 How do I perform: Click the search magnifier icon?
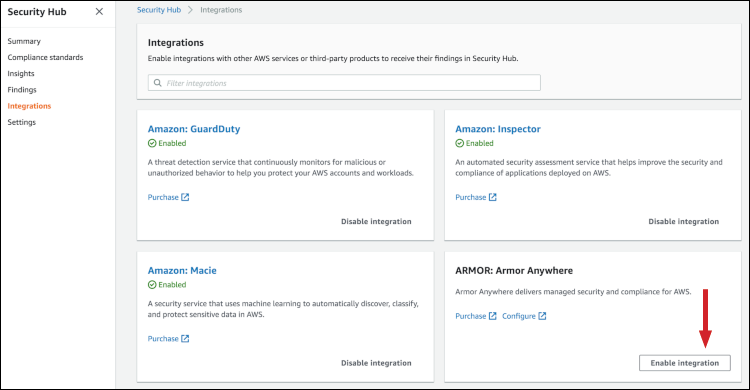(157, 83)
